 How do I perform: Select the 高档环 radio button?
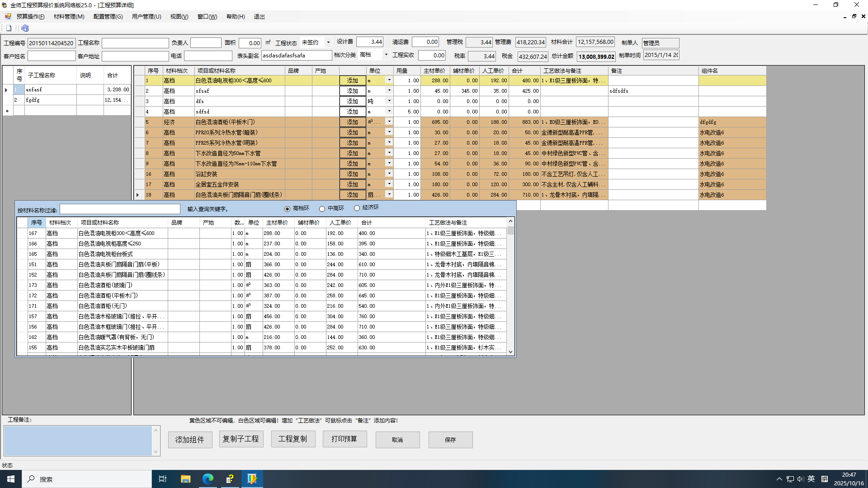(x=287, y=209)
